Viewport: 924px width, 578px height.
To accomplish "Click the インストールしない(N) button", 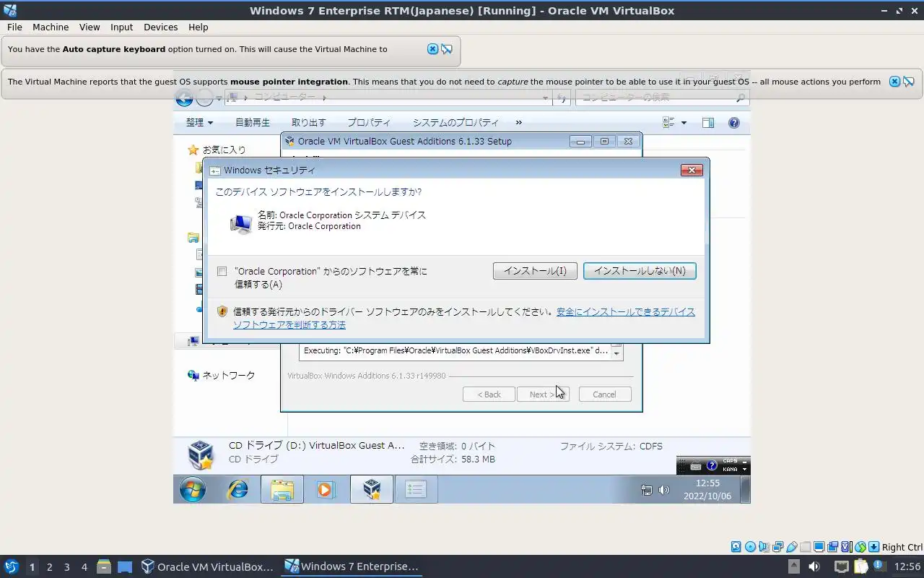I will (x=640, y=271).
